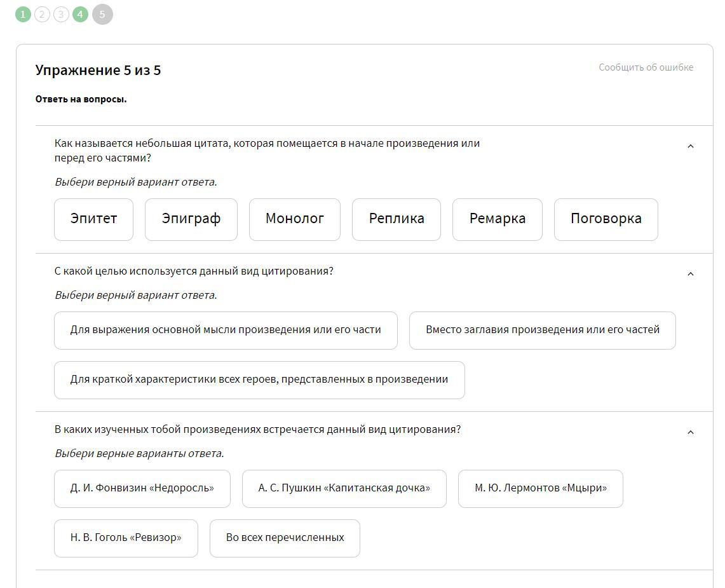Screen dimensions: 725x588
Task: Select the 'Ремарка' answer
Action: tap(497, 219)
